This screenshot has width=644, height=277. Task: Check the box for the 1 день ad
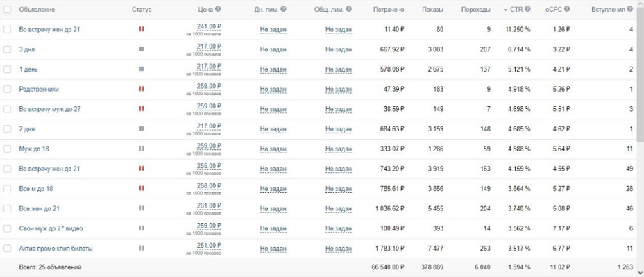click(x=7, y=69)
